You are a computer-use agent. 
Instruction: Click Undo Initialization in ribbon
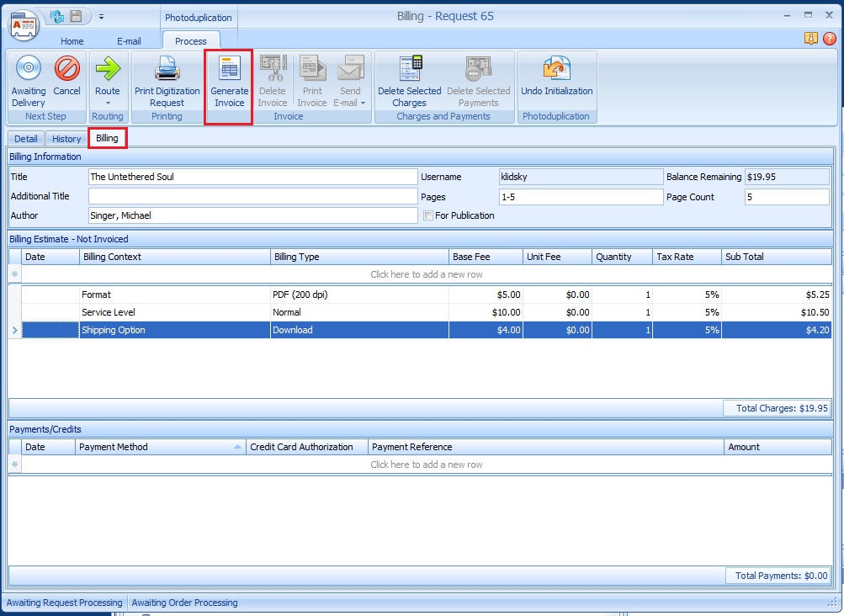coord(556,69)
